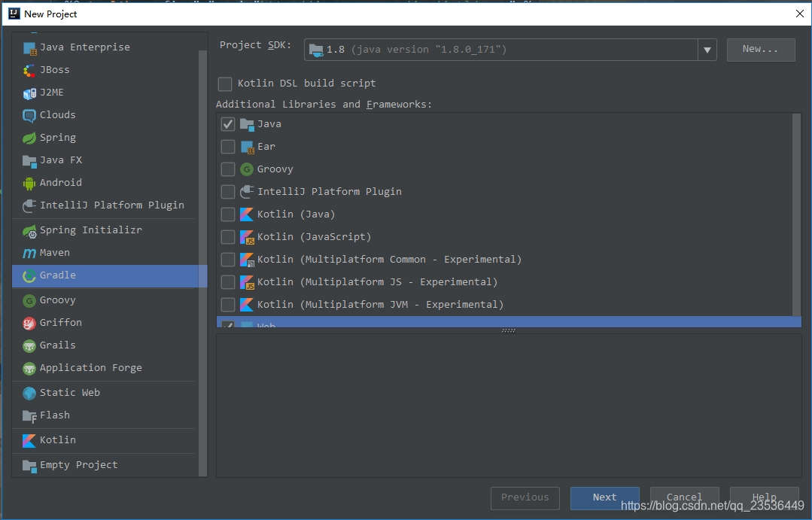812x520 pixels.
Task: Check the Groovy framework checkbox
Action: 228,169
